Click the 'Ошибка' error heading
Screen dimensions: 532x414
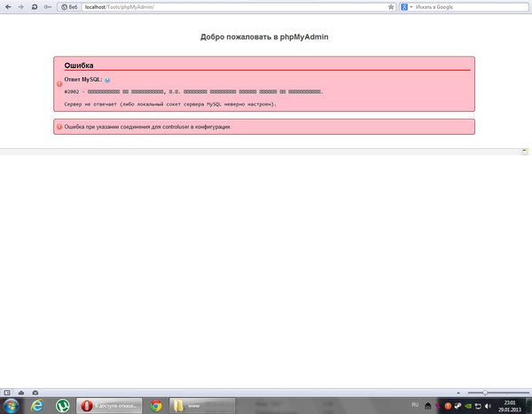tap(79, 66)
